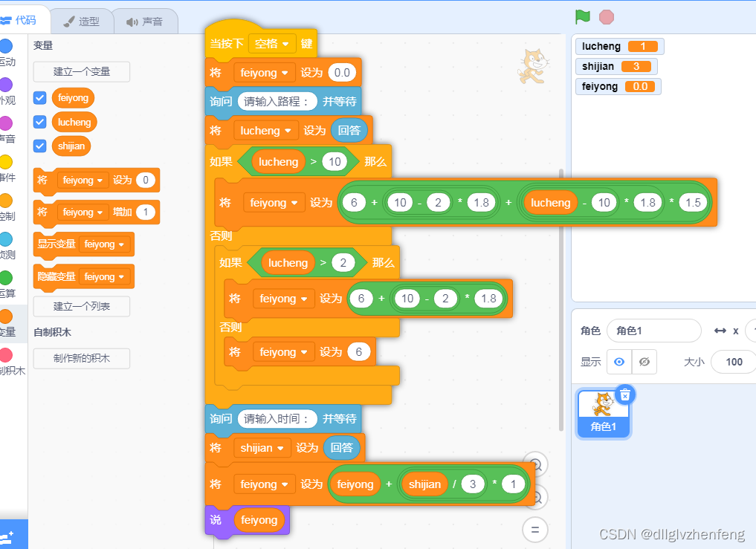The width and height of the screenshot is (756, 549).
Task: Open the Operators category (green circle)
Action: [x=6, y=278]
